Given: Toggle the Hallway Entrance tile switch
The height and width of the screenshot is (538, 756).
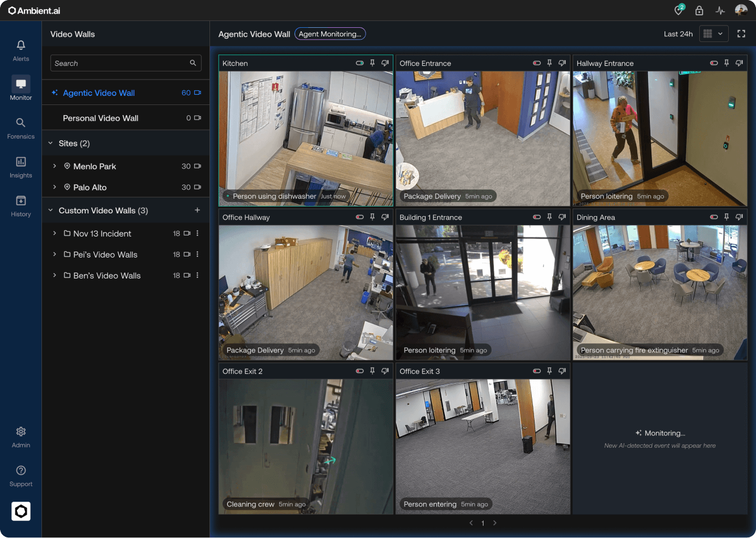Looking at the screenshot, I should click(x=714, y=63).
